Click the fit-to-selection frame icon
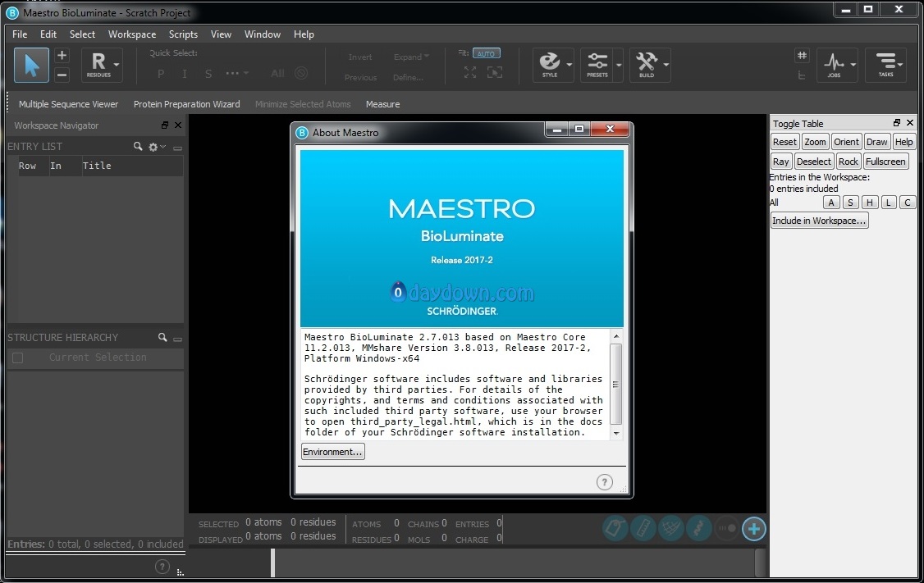The image size is (924, 583). (494, 72)
